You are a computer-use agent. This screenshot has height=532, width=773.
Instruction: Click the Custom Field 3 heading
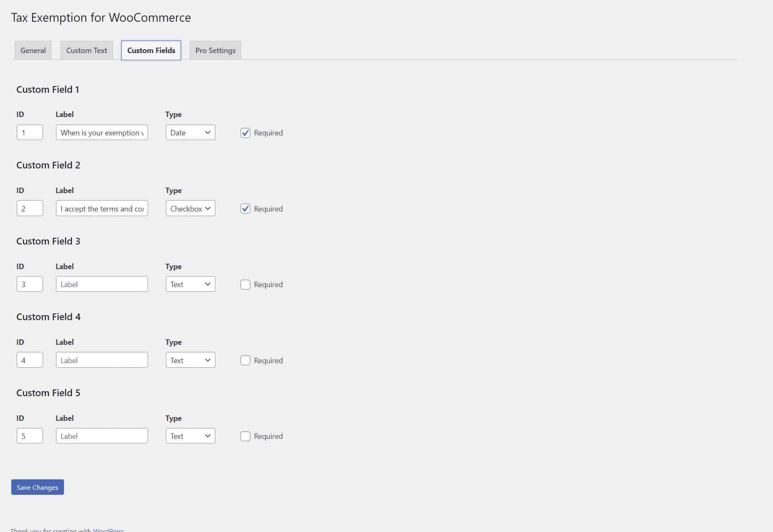coord(48,241)
